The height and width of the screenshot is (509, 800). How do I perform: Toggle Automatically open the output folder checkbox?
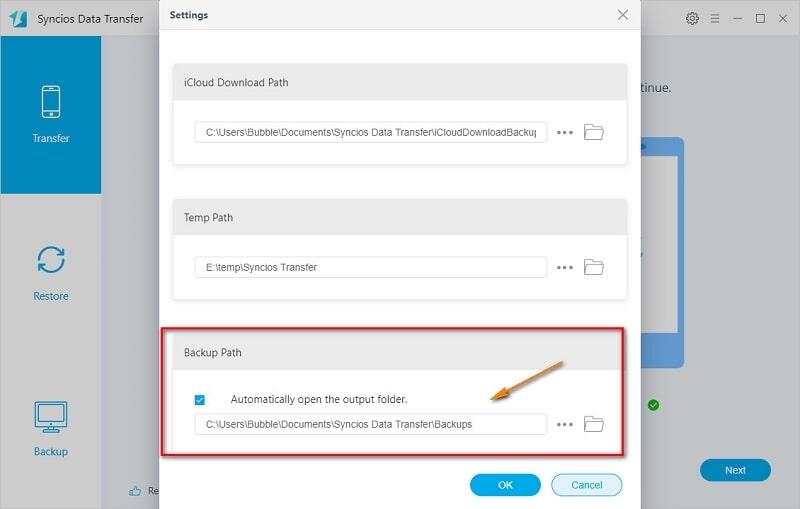point(200,399)
